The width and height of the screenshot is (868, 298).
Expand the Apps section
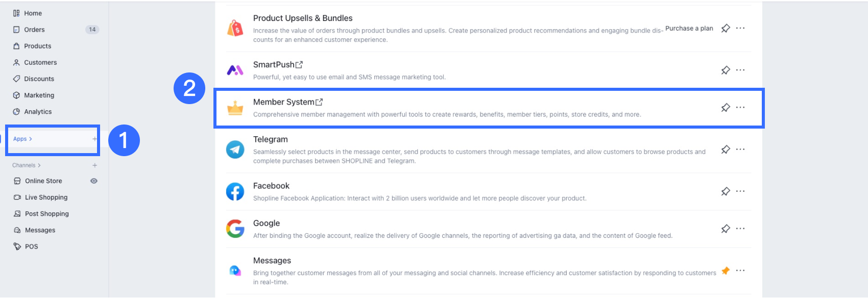point(23,139)
